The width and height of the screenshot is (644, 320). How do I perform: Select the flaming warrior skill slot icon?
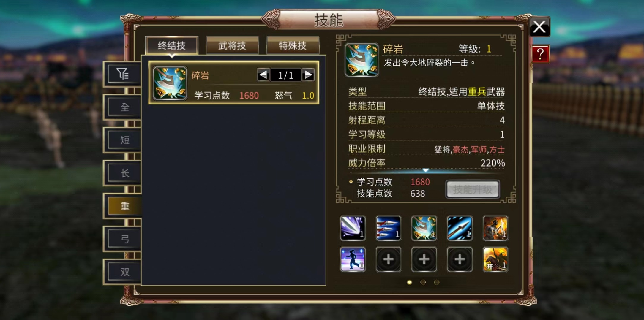(x=495, y=228)
